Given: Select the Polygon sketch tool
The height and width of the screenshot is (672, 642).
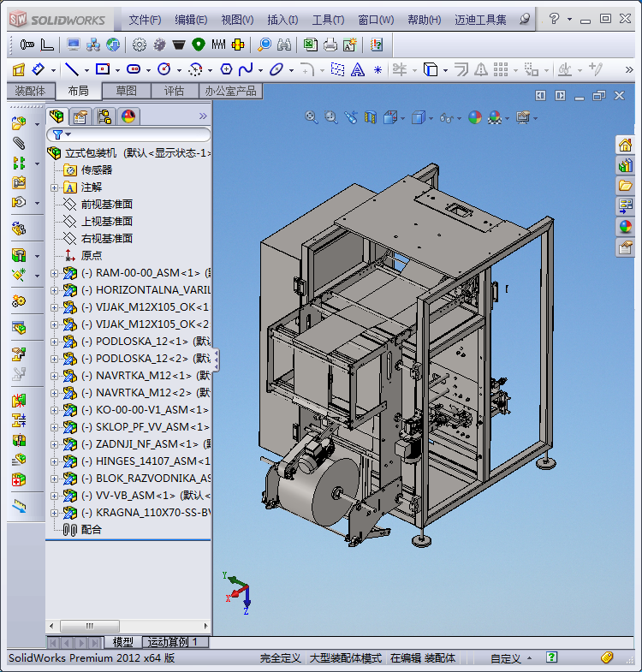Looking at the screenshot, I should click(226, 69).
